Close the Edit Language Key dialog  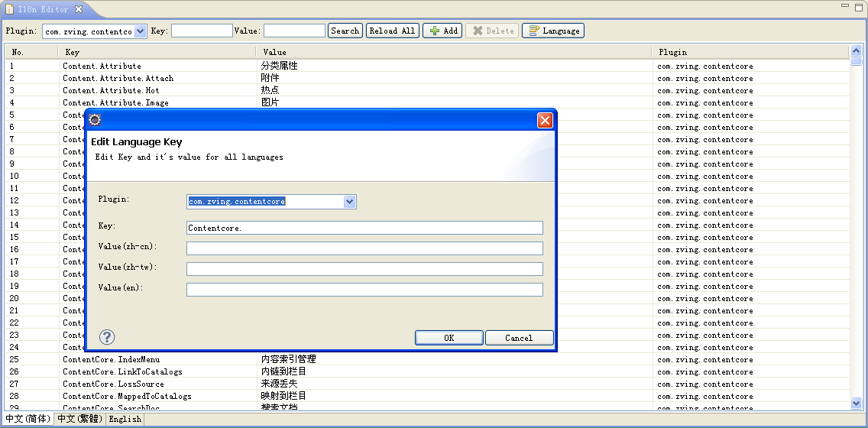545,120
